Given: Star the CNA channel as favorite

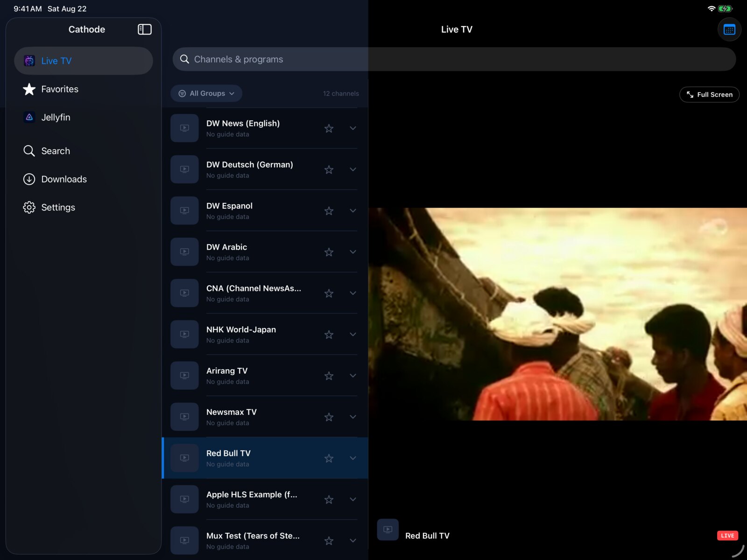Looking at the screenshot, I should (329, 293).
